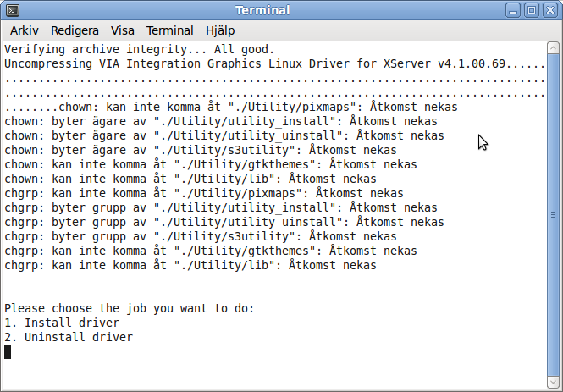Open the terminal window menu icon in title bar

[13, 10]
